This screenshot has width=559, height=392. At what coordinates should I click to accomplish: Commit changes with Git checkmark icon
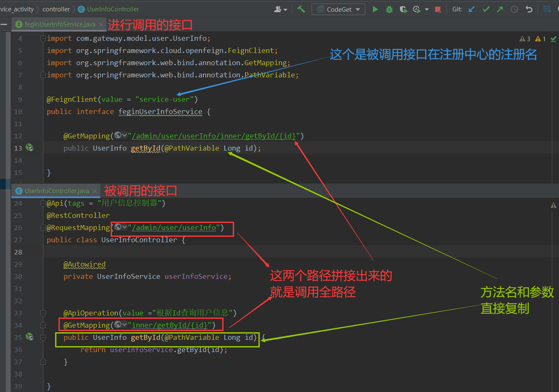[486, 9]
